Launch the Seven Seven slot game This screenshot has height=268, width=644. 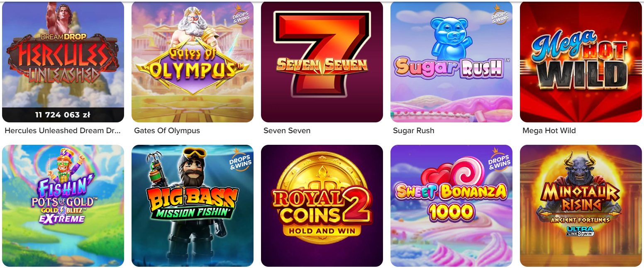[322, 61]
